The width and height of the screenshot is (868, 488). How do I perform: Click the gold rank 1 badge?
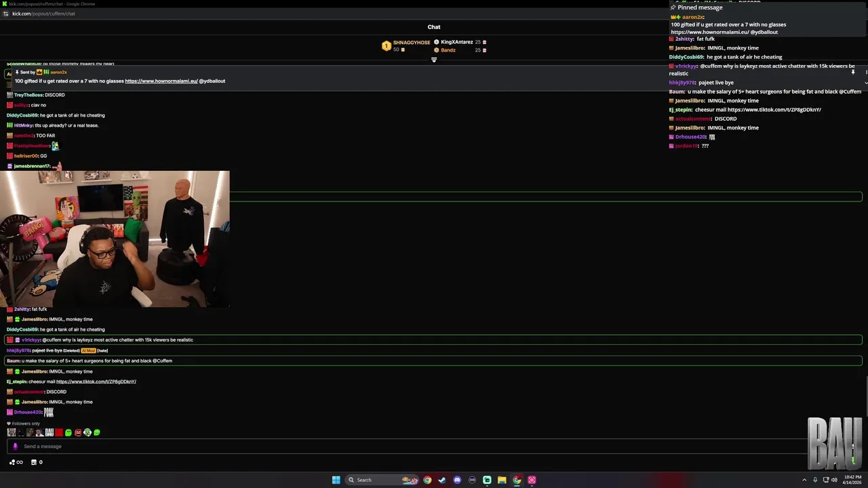[x=386, y=46]
